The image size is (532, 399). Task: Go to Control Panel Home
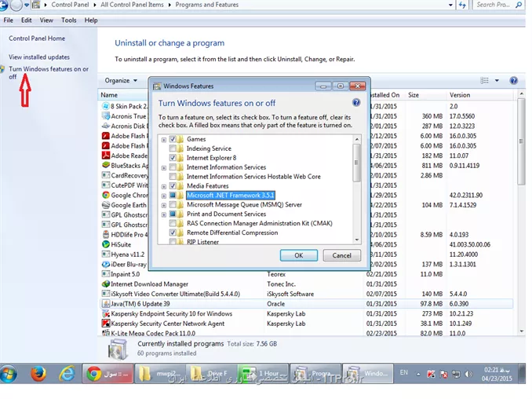(37, 38)
